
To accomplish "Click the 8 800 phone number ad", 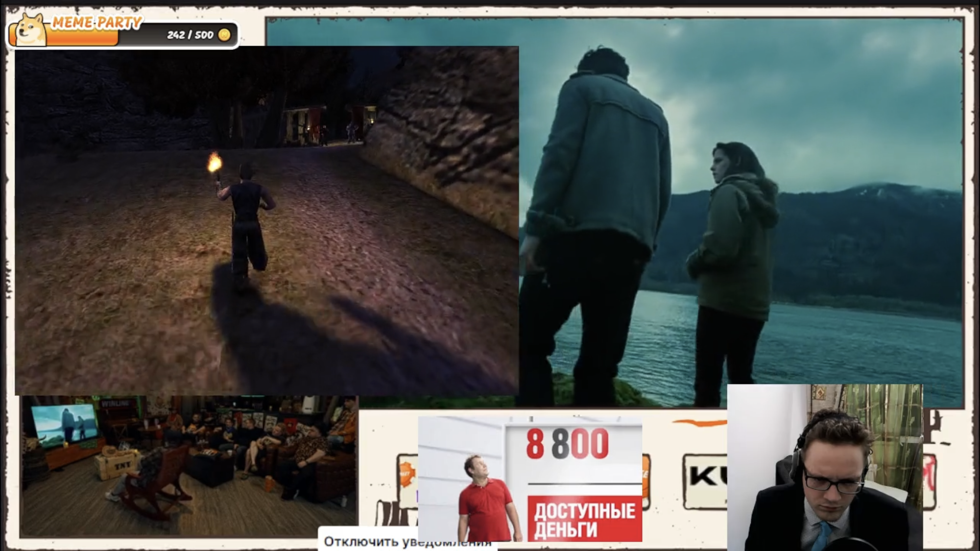I will pos(568,444).
